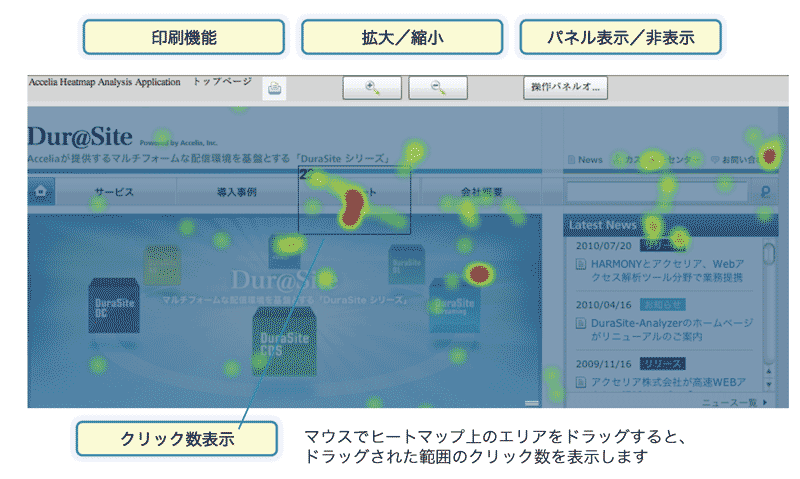This screenshot has height=479, width=800.
Task: Click the news scrollbar down arrow
Action: tap(768, 385)
